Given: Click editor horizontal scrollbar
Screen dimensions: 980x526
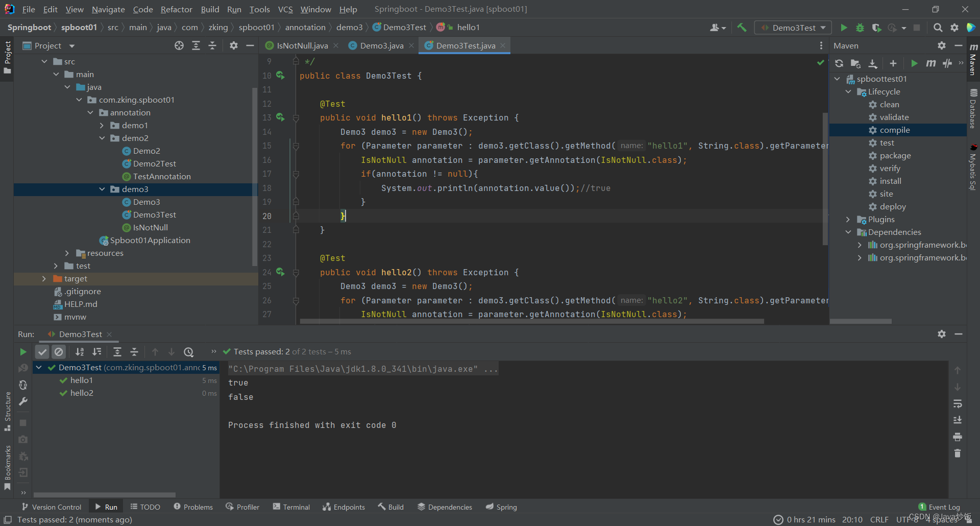Looking at the screenshot, I should [x=531, y=321].
